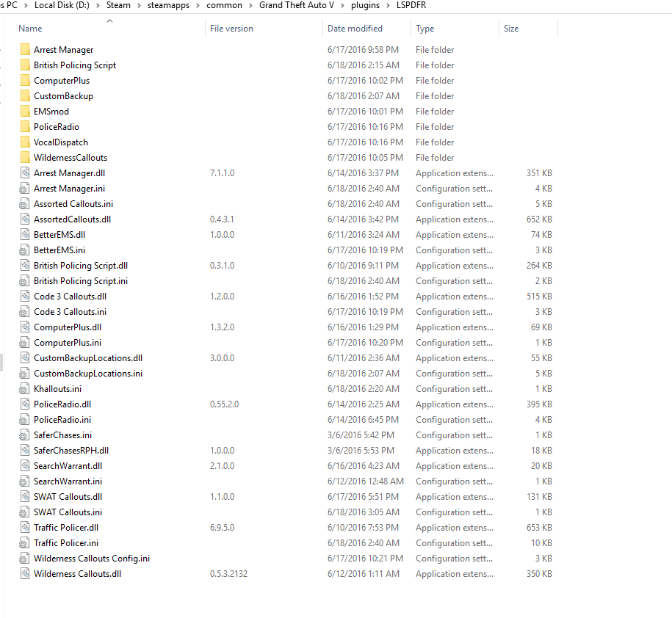Viewport: 672px width, 618px height.
Task: Sort by the Type column header
Action: click(424, 29)
